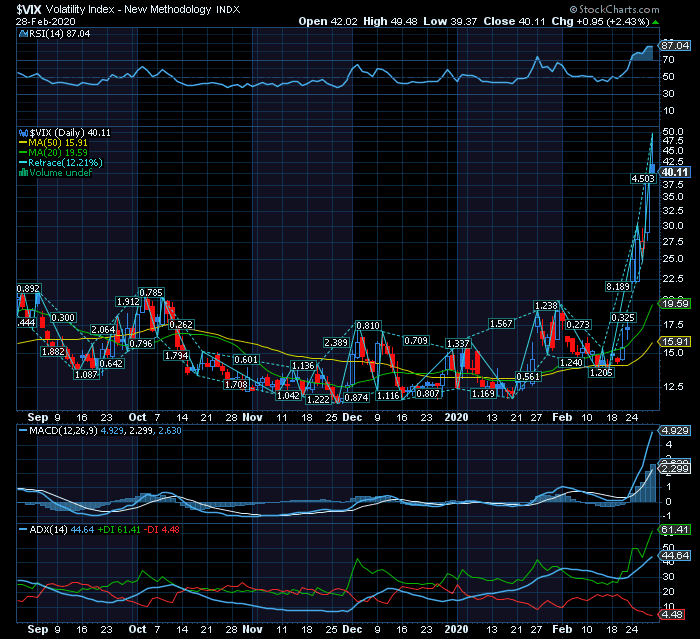Screen dimensions: 700x639
Task: Click the 1.567 retrace label
Action: [x=501, y=324]
